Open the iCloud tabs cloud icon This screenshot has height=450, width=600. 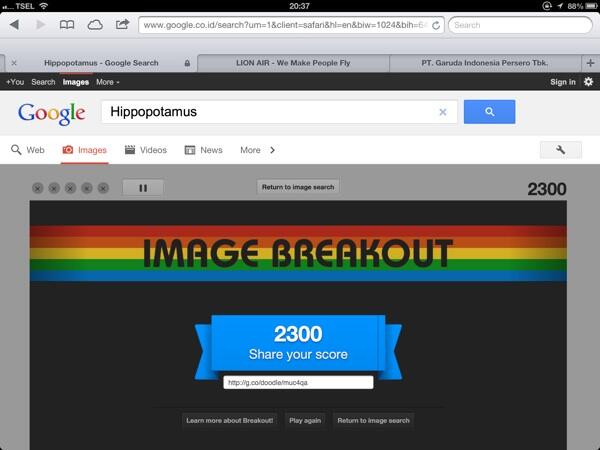point(95,25)
